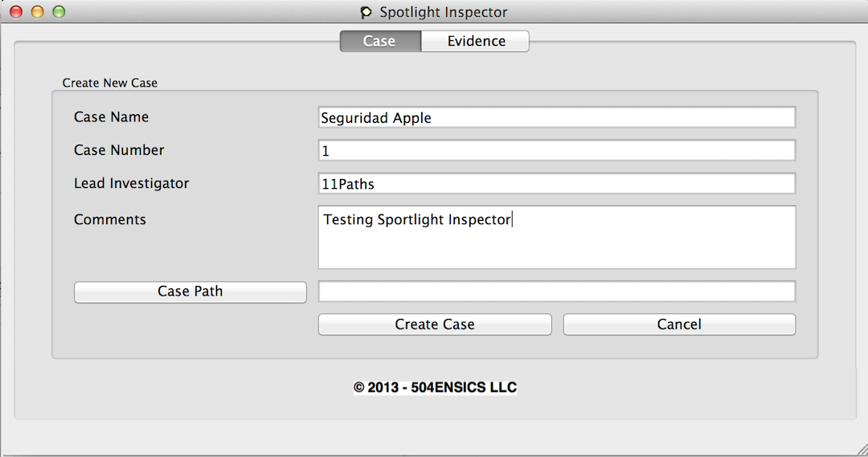This screenshot has width=868, height=457.
Task: Click the window resize grip corner
Action: [861, 450]
